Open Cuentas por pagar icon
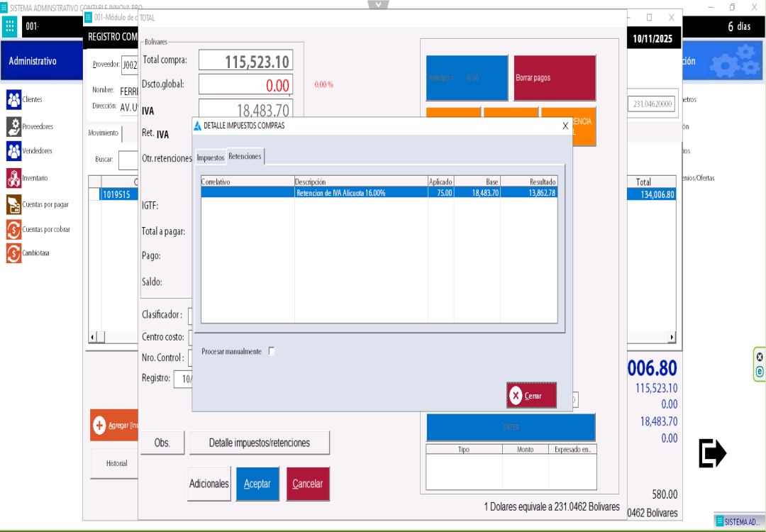Image resolution: width=766 pixels, height=532 pixels. (13, 204)
